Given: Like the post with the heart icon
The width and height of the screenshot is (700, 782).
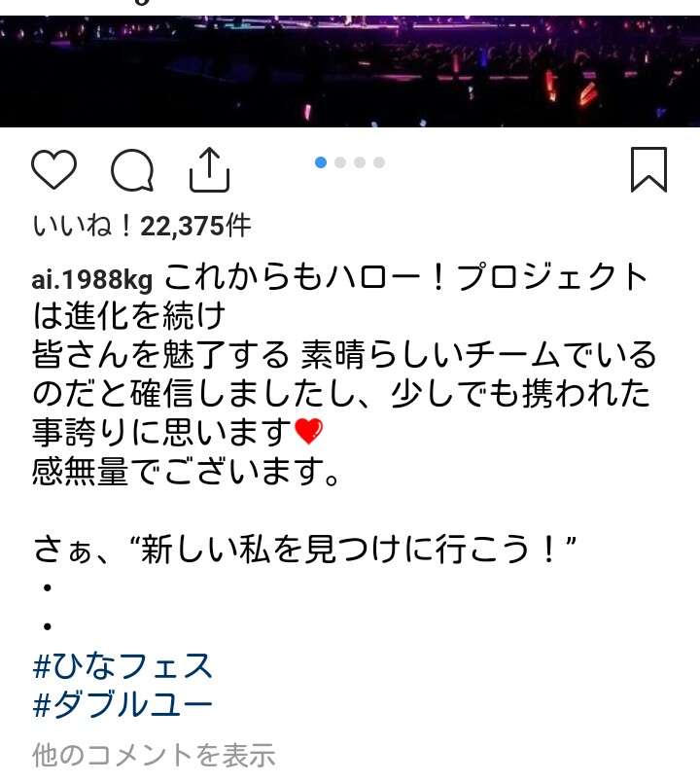Looking at the screenshot, I should tap(53, 169).
